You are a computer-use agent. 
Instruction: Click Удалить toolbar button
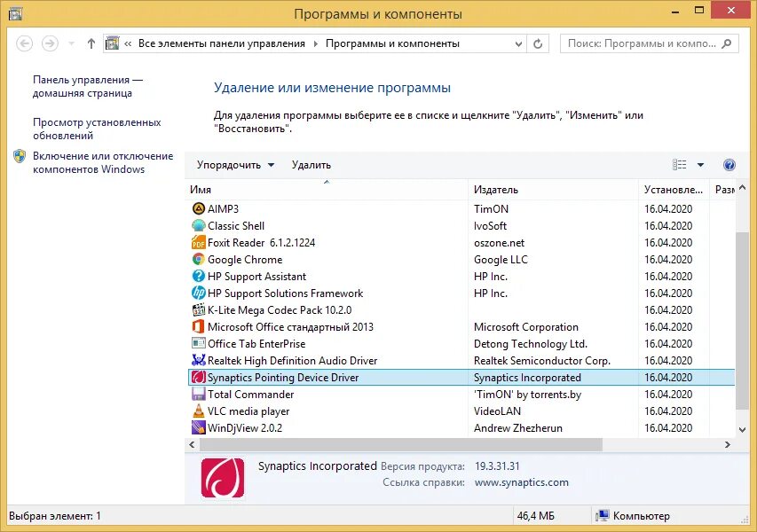click(x=311, y=165)
